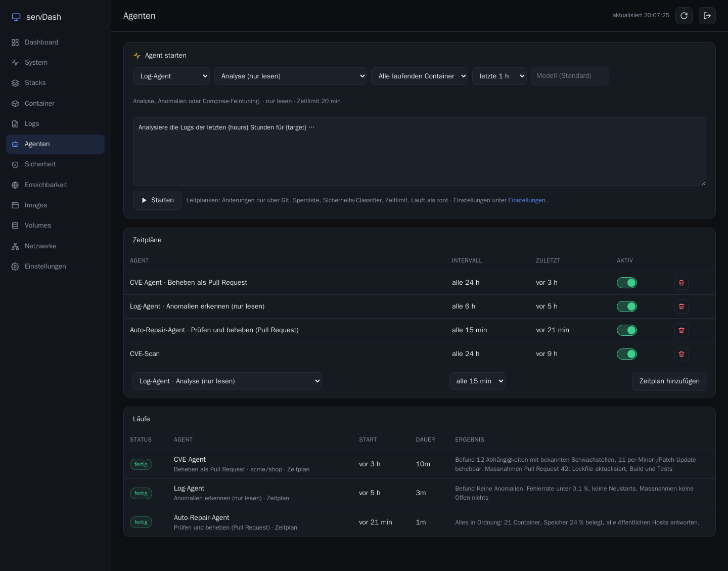The image size is (728, 571).
Task: Switch off the Auto-Repair-Agent schedule
Action: (x=627, y=330)
